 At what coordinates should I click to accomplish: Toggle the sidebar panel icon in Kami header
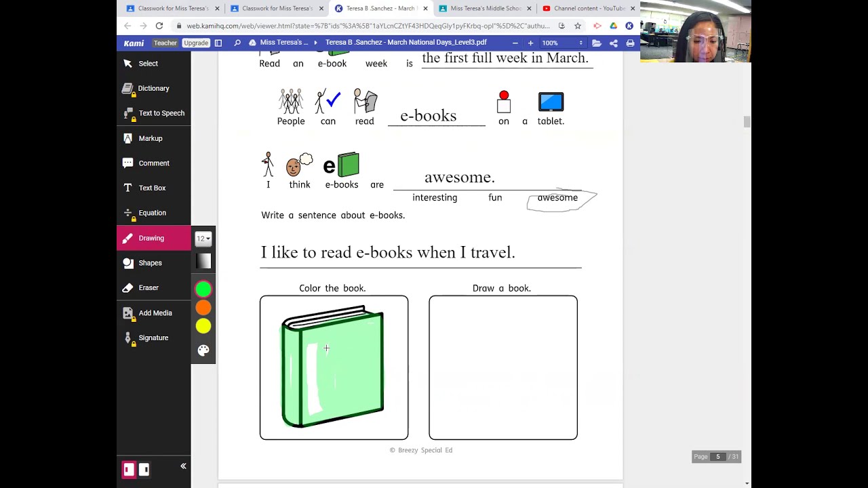click(x=218, y=43)
